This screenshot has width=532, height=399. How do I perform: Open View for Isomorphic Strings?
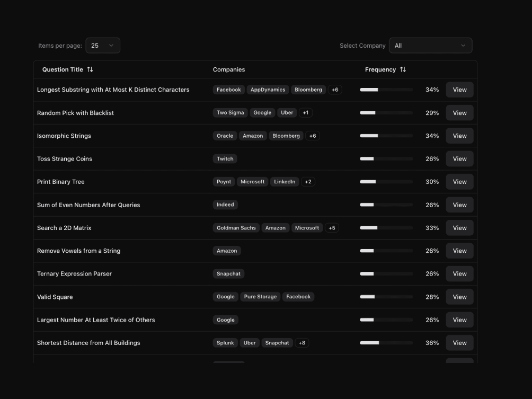pyautogui.click(x=459, y=136)
